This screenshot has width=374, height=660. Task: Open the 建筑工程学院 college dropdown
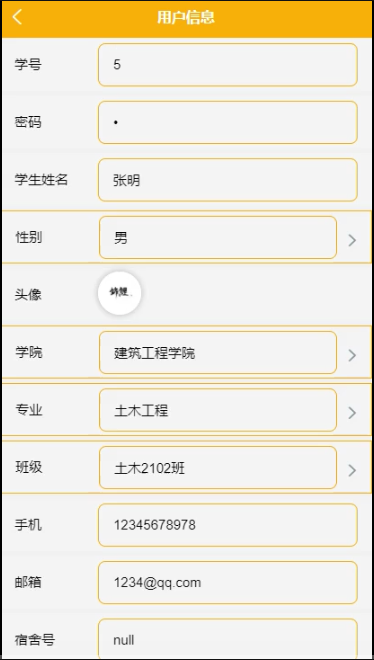(x=218, y=353)
